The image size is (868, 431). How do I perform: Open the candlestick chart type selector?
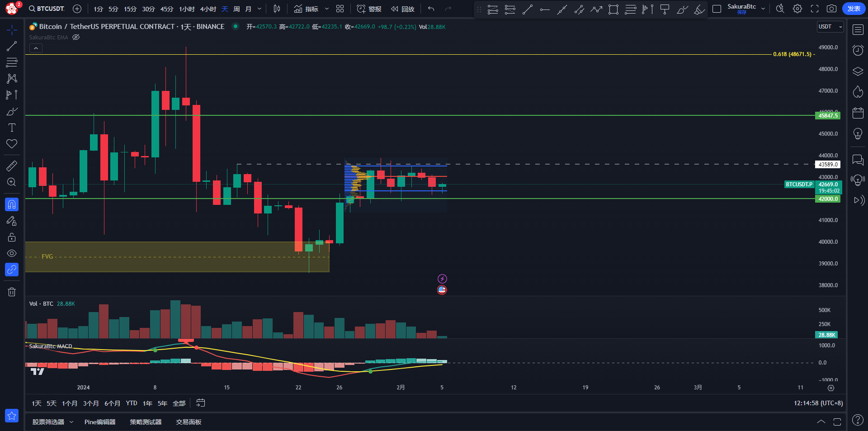(x=277, y=9)
